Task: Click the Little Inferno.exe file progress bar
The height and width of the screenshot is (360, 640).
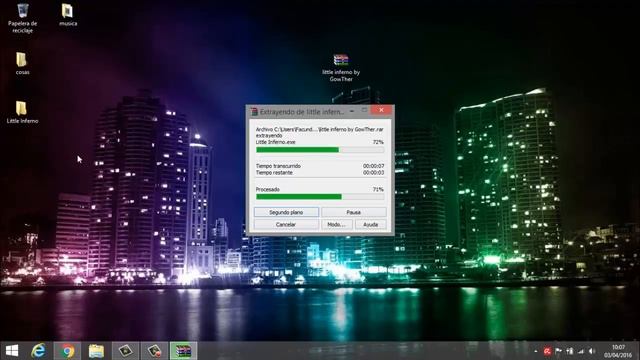Action: pos(320,150)
